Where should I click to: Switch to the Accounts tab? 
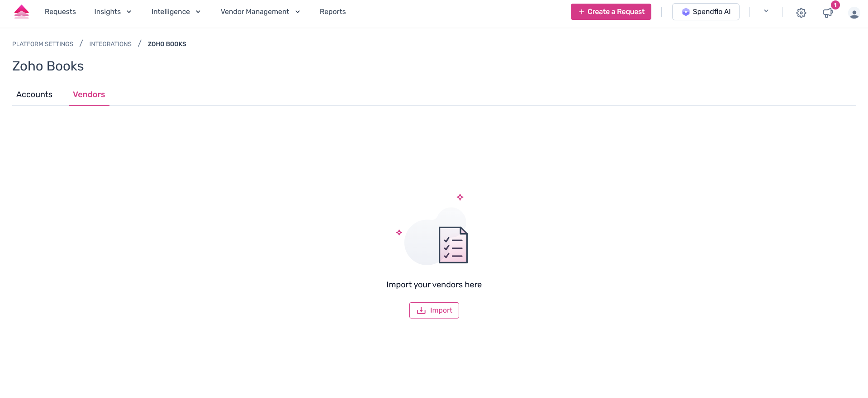(34, 94)
